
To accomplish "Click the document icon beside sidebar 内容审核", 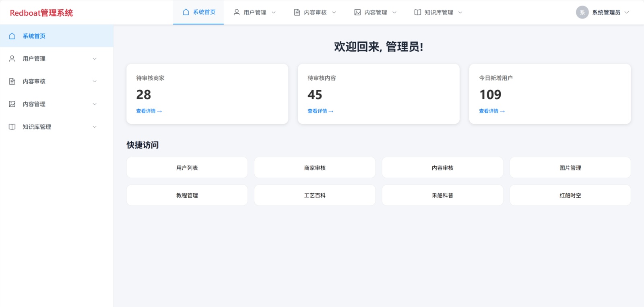I will 12,81.
